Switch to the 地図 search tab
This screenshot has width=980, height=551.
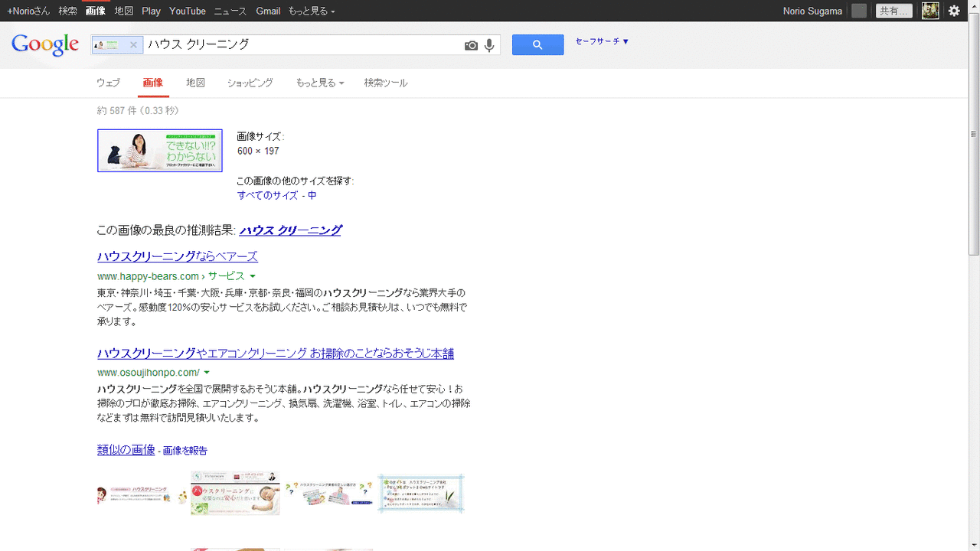195,83
